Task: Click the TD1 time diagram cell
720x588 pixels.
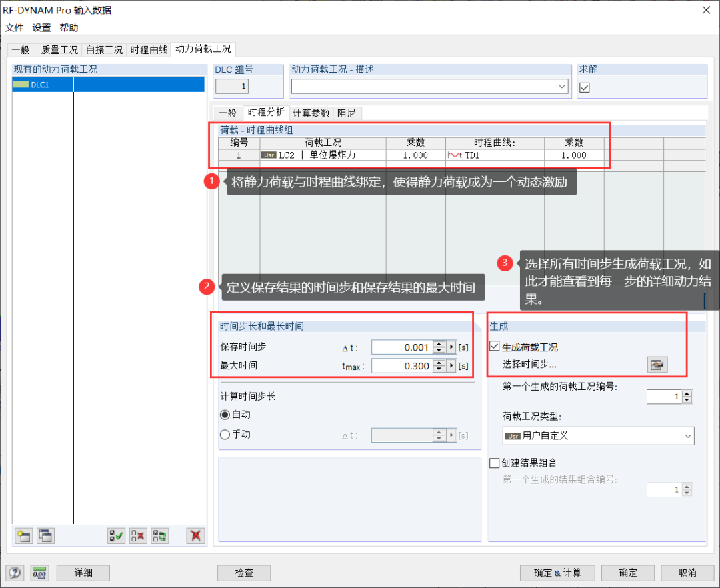Action: tap(495, 155)
